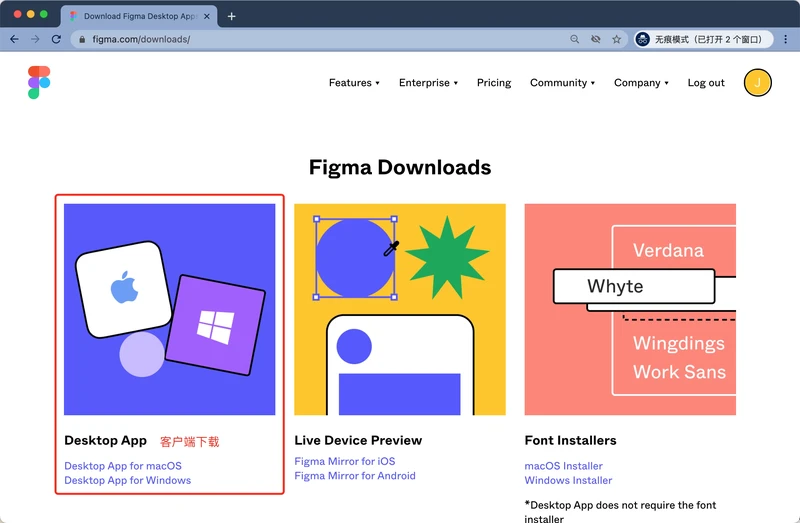The image size is (800, 523).
Task: Close the Download Figma Desktop App tab
Action: click(207, 16)
